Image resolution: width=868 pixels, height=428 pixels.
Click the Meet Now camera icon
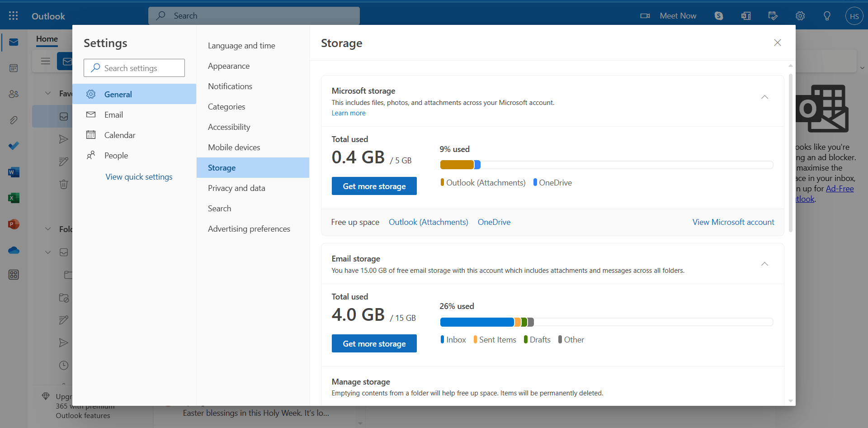tap(645, 16)
